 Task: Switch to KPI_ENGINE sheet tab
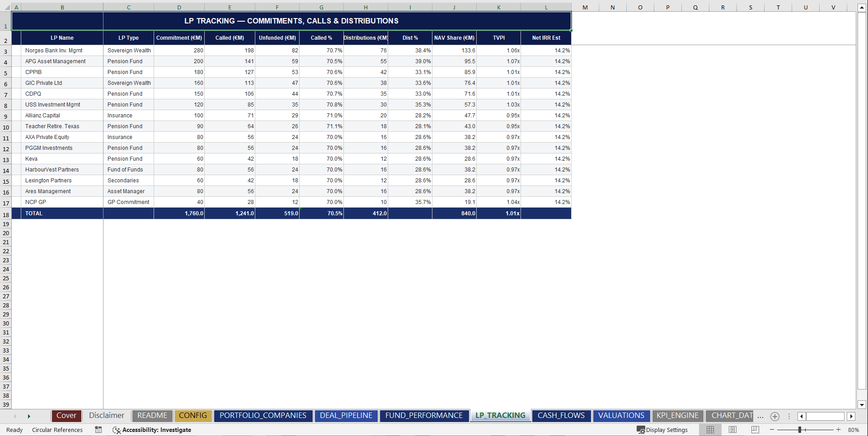[x=677, y=416]
